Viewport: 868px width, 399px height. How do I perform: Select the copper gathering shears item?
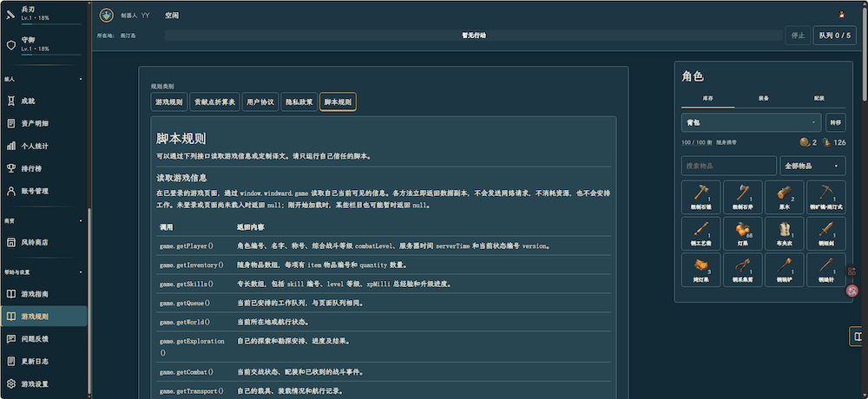pos(742,268)
